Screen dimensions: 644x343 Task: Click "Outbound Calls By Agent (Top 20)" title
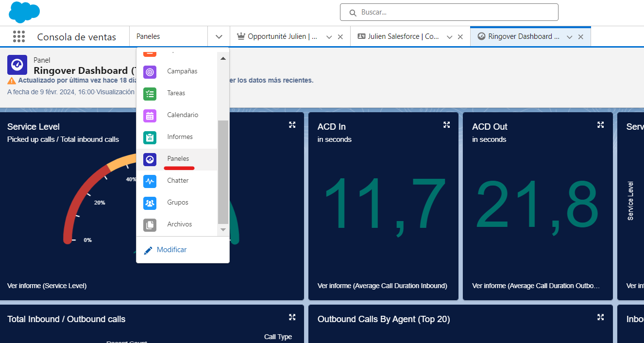click(384, 319)
